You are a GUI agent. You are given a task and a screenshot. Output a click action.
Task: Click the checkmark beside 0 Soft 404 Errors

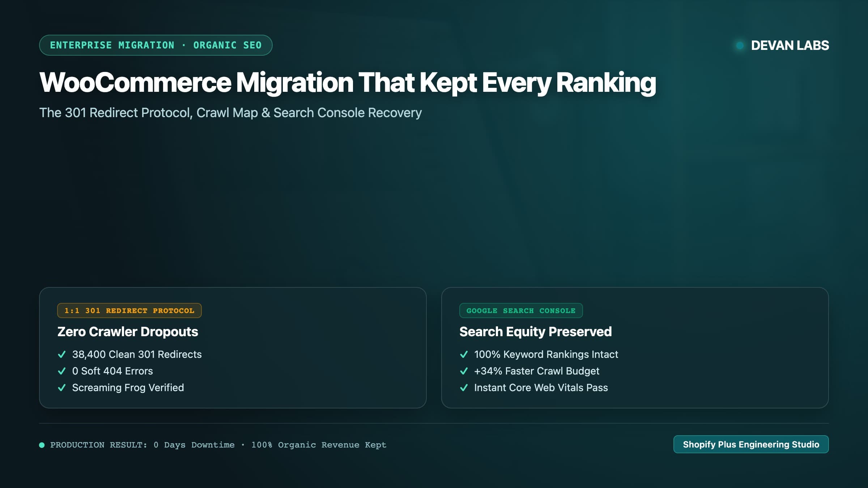(62, 371)
